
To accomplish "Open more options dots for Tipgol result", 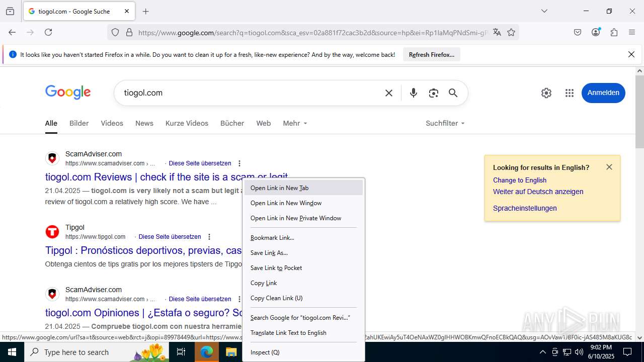I will [209, 237].
